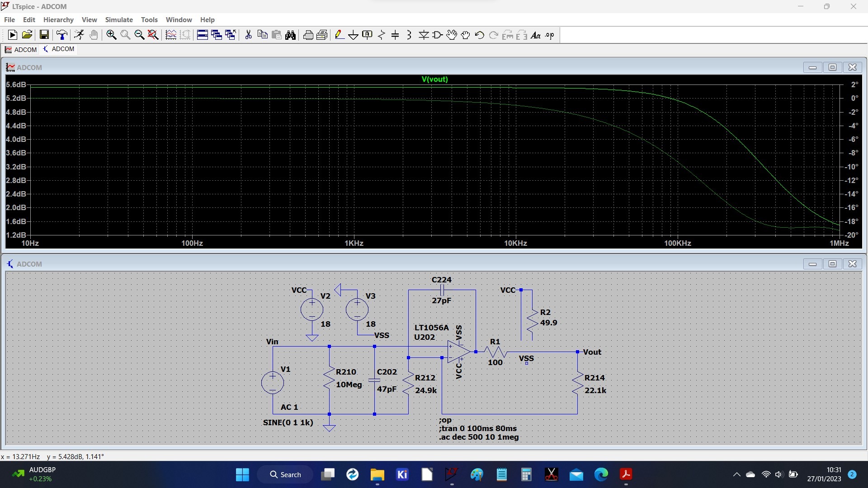Click the Zoom to Fit icon

click(x=153, y=35)
